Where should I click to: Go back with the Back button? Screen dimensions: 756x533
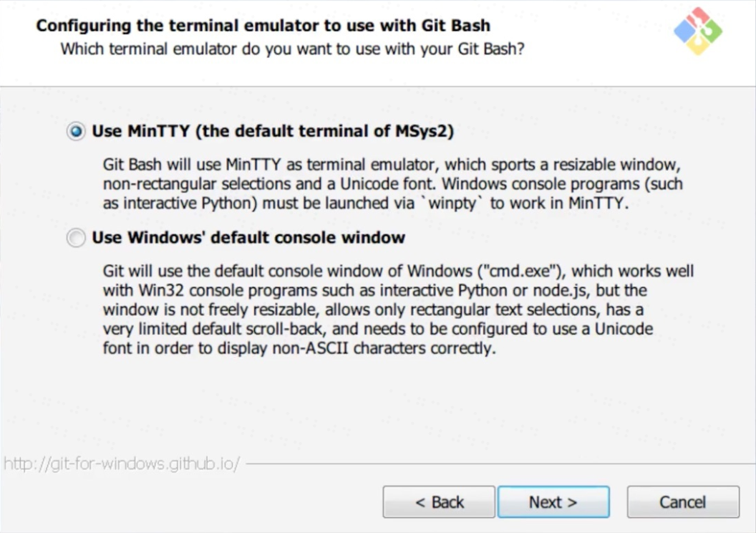point(439,502)
